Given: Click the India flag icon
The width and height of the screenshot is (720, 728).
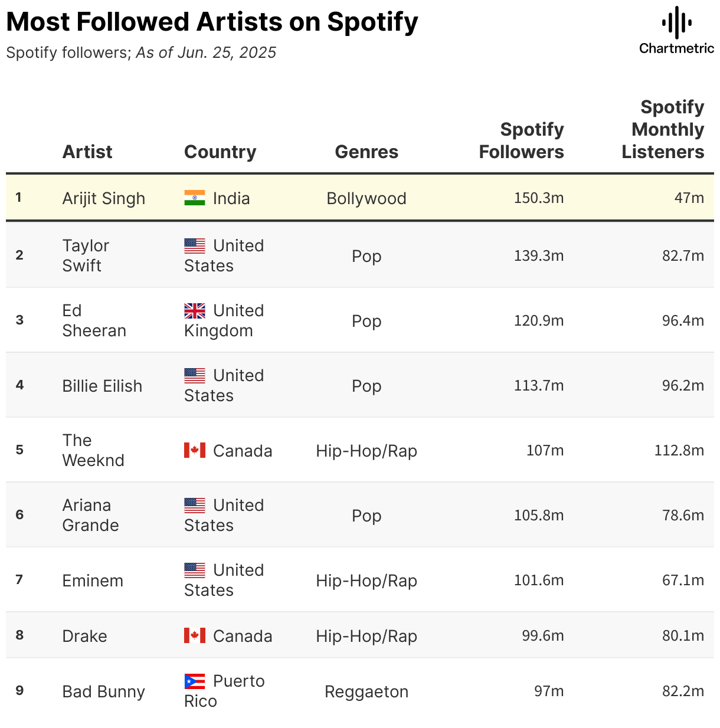Looking at the screenshot, I should point(195,198).
